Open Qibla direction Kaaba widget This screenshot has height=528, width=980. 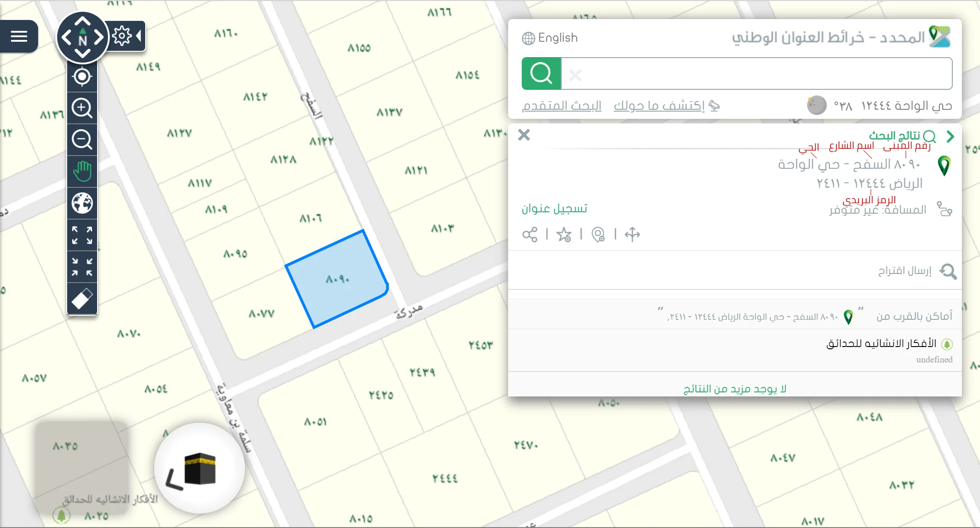[x=200, y=468]
